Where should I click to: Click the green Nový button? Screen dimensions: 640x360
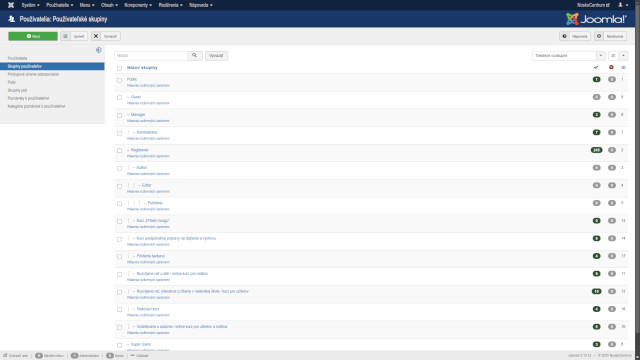(33, 36)
